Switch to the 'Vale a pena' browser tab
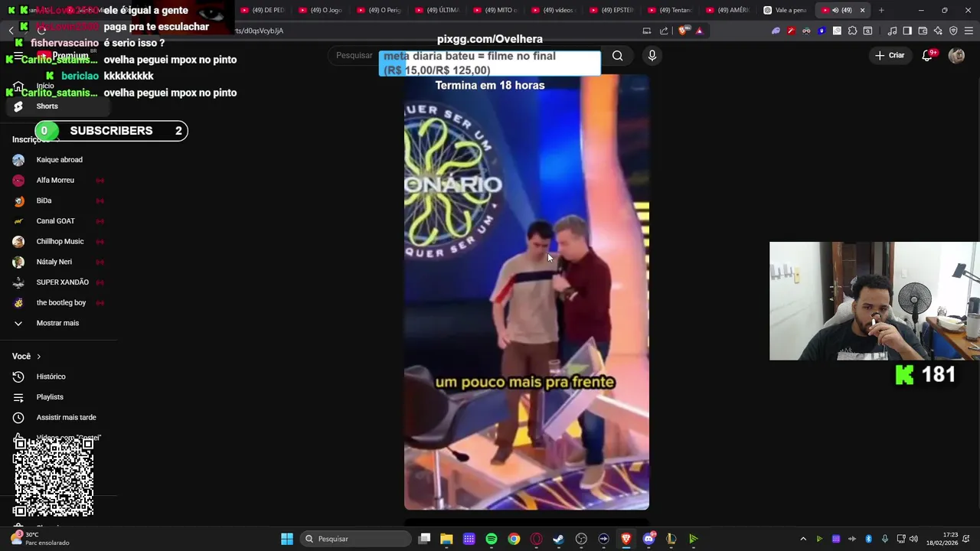The image size is (980, 551). pos(786,10)
